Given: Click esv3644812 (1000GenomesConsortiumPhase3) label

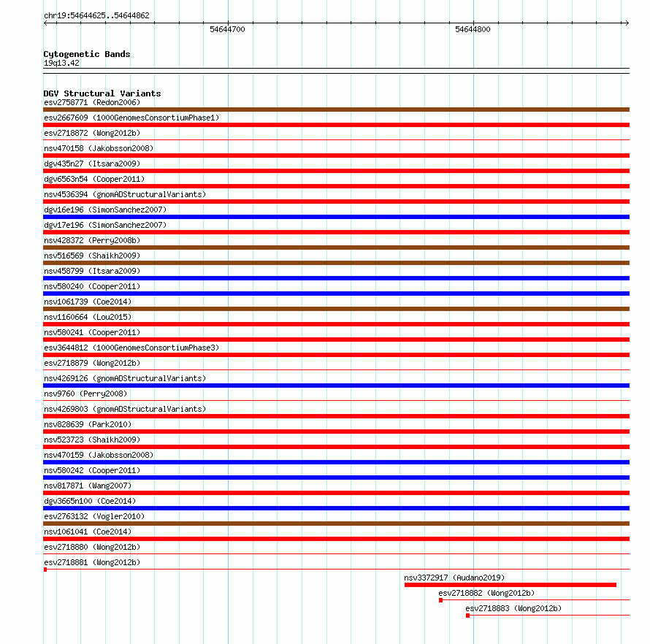Looking at the screenshot, I should [131, 348].
